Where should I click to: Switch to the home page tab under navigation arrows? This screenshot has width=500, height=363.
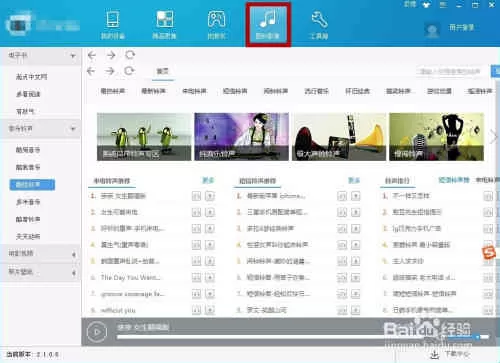pos(163,71)
